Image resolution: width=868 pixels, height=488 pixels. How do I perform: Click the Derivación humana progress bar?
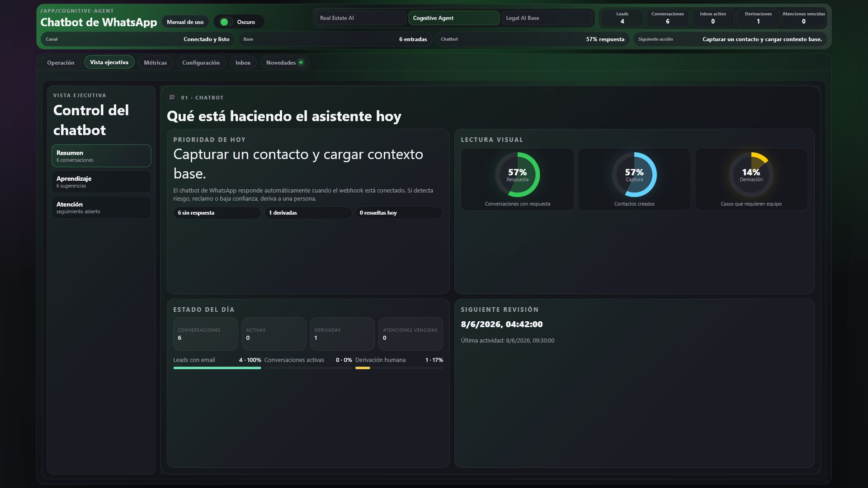[x=399, y=368]
